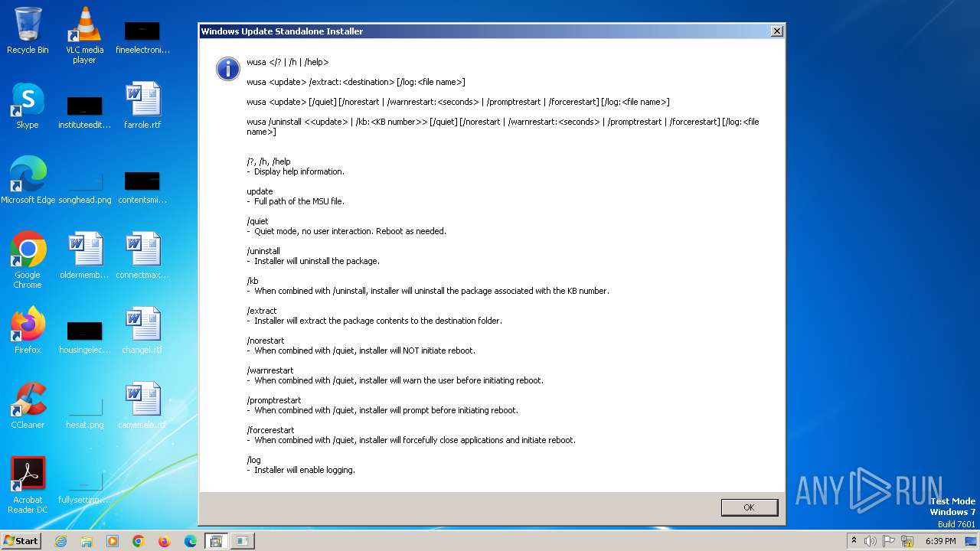Viewport: 980px width, 551px height.
Task: Select the Acrobat Reader DC shortcut
Action: pyautogui.click(x=28, y=485)
